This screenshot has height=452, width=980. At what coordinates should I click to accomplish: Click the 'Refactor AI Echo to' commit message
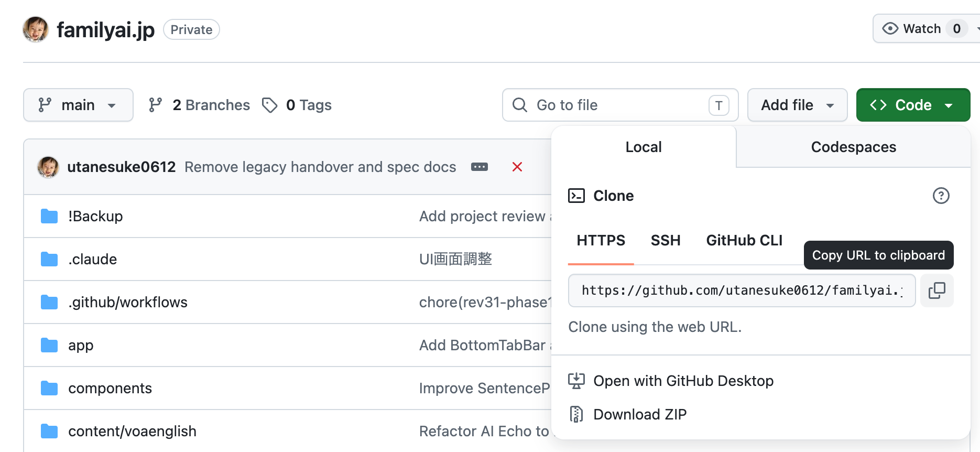pyautogui.click(x=485, y=431)
